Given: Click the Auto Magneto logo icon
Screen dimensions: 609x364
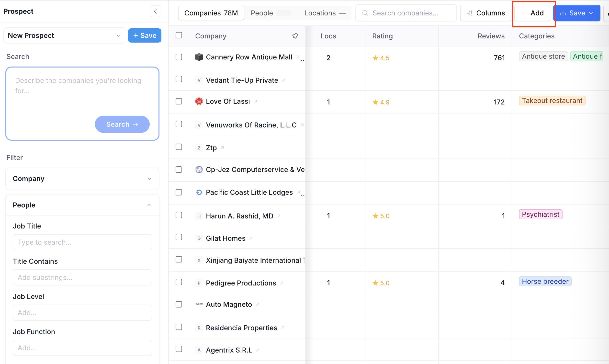Looking at the screenshot, I should [199, 304].
